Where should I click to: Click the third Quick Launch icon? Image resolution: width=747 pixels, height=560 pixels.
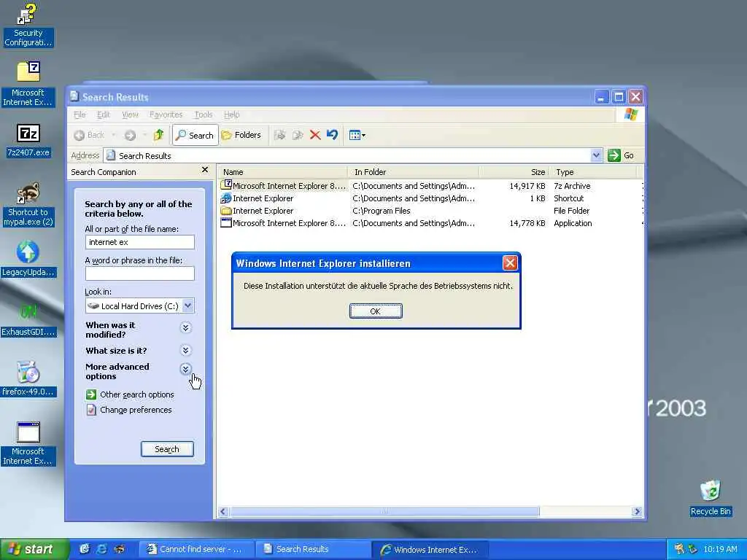119,549
